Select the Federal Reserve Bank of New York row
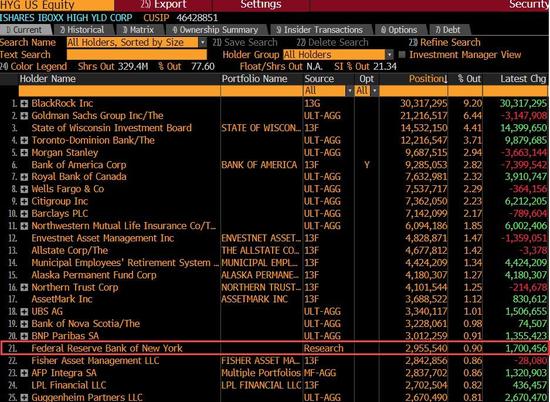Viewport: 550px width, 402px height. [275, 348]
